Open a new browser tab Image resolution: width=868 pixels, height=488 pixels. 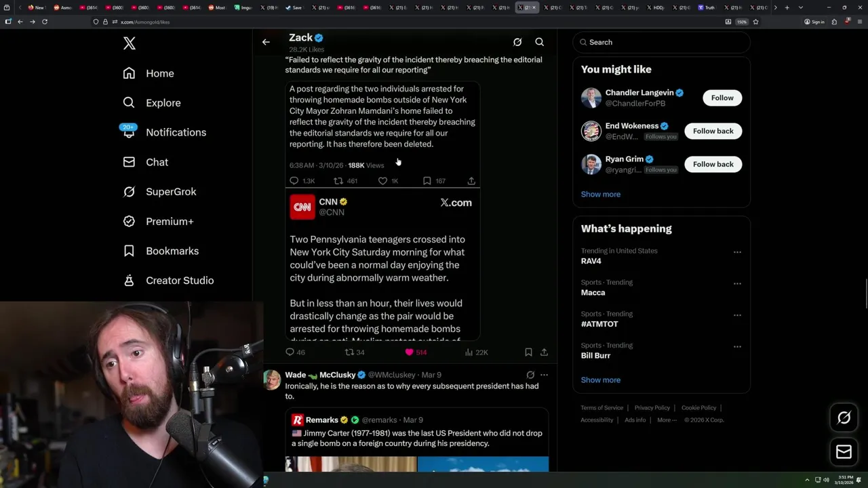tap(787, 7)
